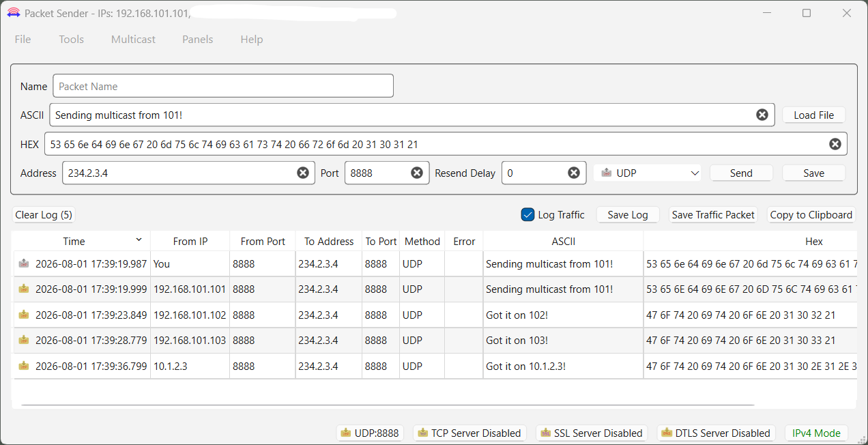868x445 pixels.
Task: Click the Method column header
Action: tap(422, 241)
